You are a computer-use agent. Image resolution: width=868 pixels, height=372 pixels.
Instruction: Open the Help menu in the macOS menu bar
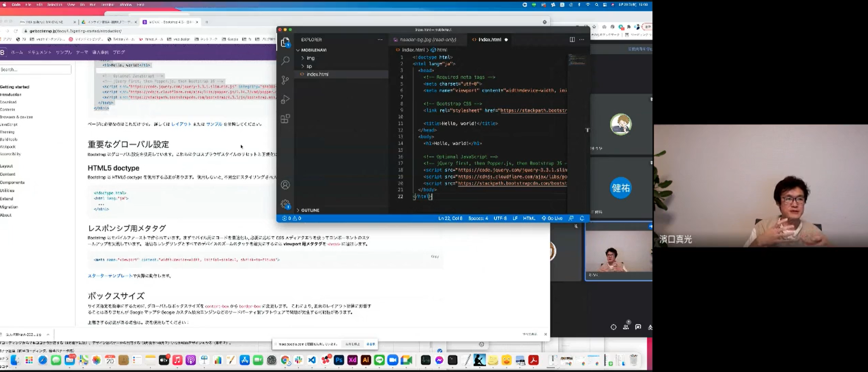pyautogui.click(x=140, y=5)
